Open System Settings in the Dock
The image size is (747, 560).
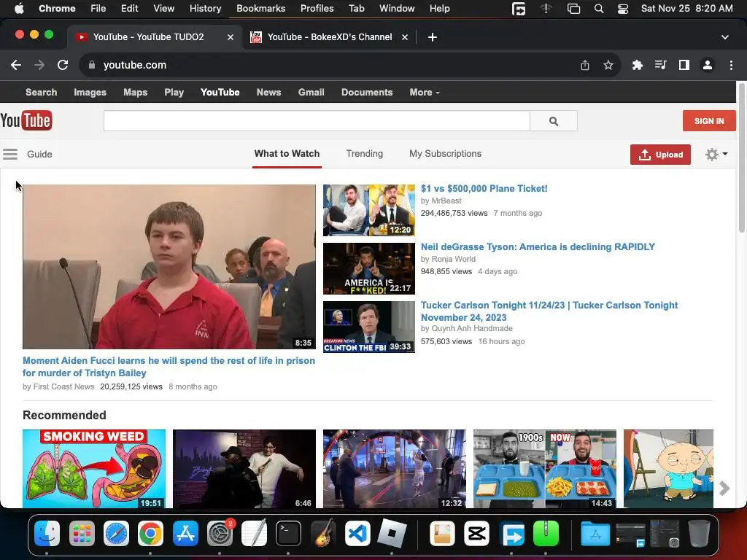[220, 533]
